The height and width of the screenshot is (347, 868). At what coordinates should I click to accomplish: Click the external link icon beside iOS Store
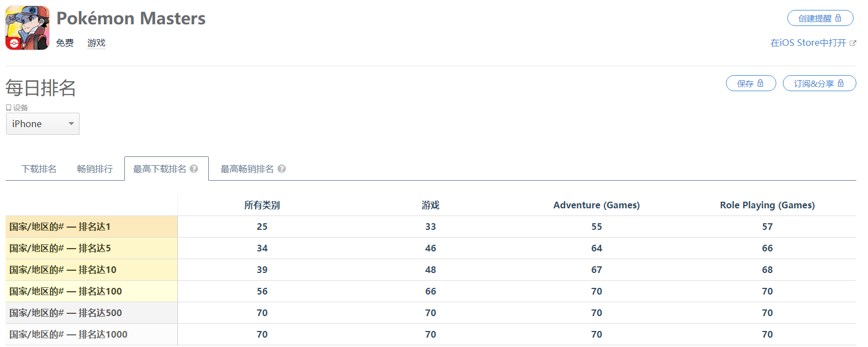[x=853, y=43]
